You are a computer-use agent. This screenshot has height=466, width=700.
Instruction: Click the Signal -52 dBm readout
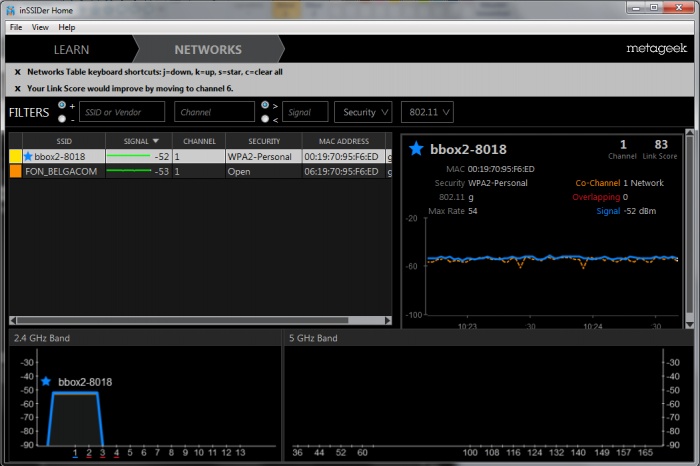click(x=626, y=211)
